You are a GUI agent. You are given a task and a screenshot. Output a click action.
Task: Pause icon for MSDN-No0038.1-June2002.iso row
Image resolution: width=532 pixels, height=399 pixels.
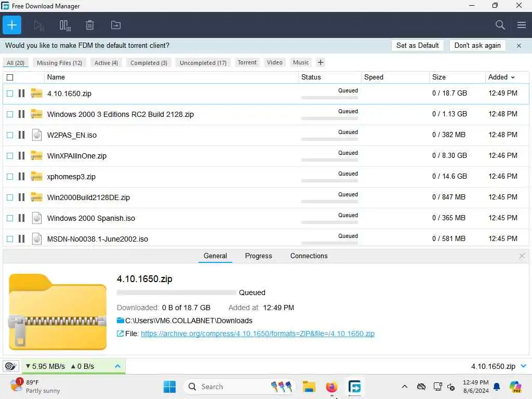pyautogui.click(x=21, y=239)
